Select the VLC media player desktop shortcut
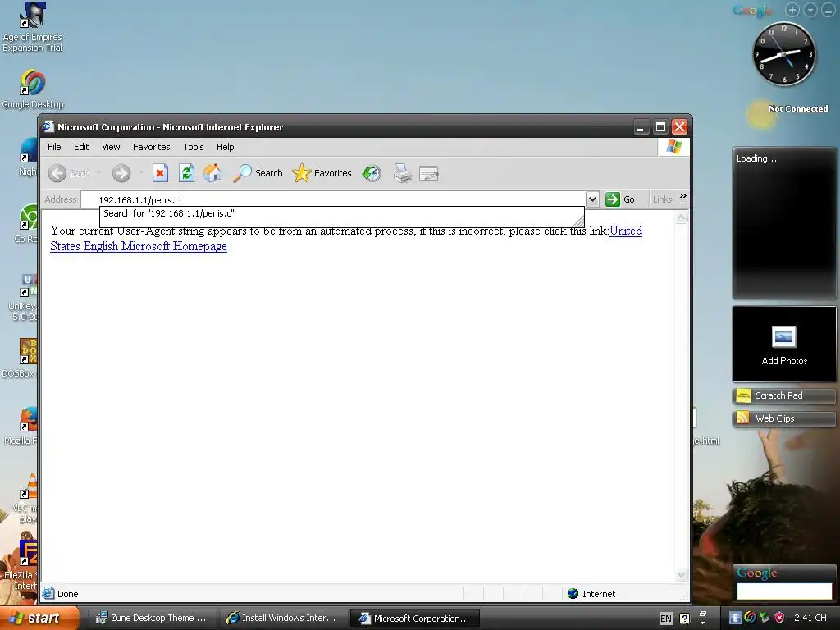The height and width of the screenshot is (630, 840). pyautogui.click(x=24, y=498)
